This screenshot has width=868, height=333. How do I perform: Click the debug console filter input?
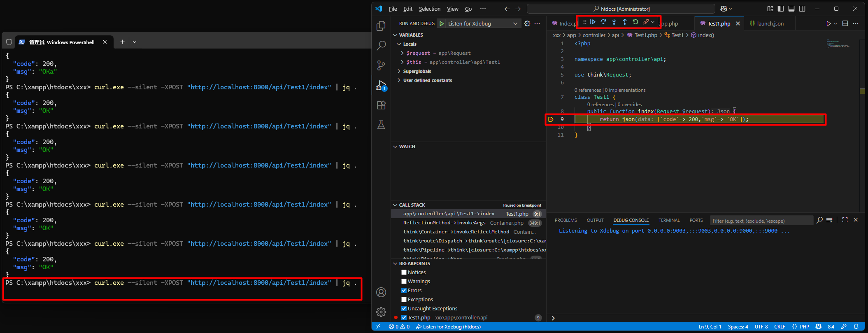761,221
